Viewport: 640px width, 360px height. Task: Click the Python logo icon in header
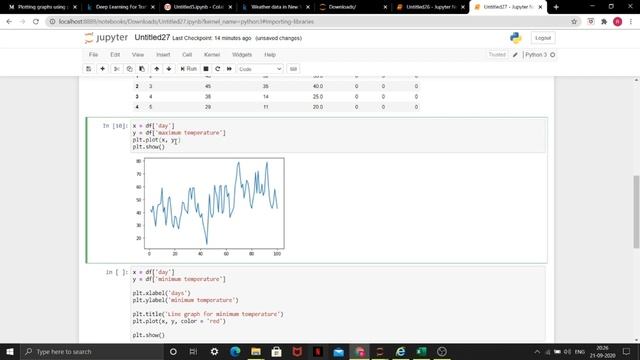[516, 38]
